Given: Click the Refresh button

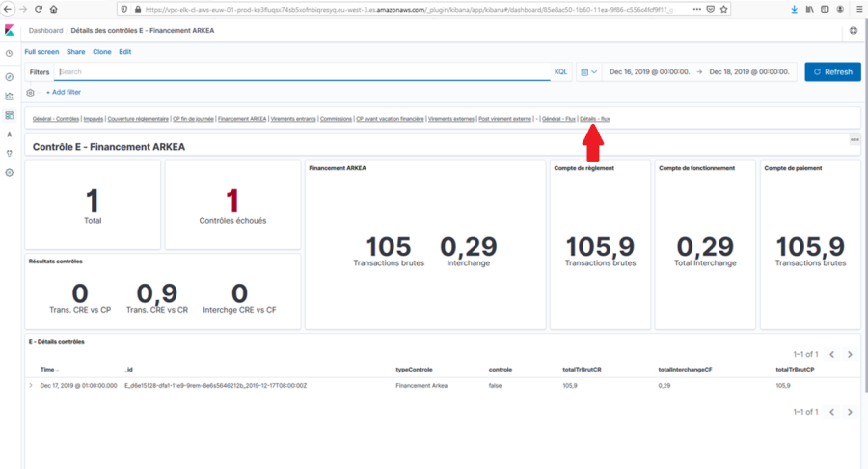Looking at the screenshot, I should pos(832,72).
